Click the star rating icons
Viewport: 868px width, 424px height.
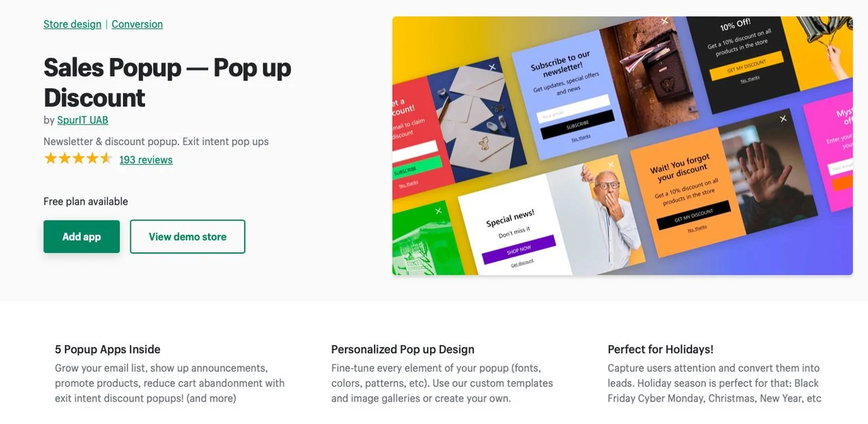click(78, 159)
